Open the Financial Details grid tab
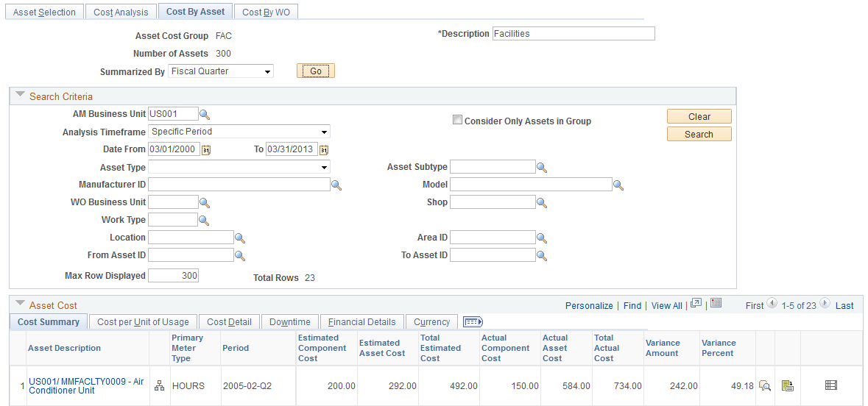Viewport: 868px width, 406px height. pos(362,322)
